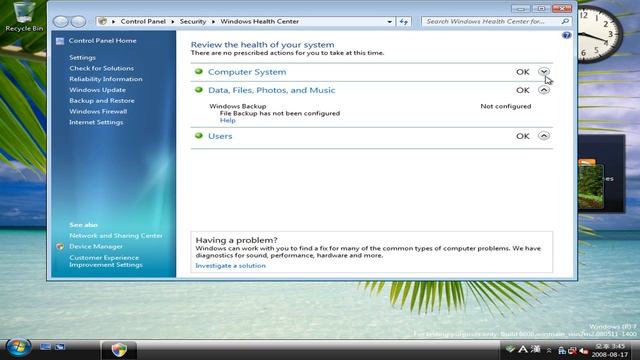The image size is (640, 360).
Task: Click the Control Panel Home icon
Action: coord(60,41)
